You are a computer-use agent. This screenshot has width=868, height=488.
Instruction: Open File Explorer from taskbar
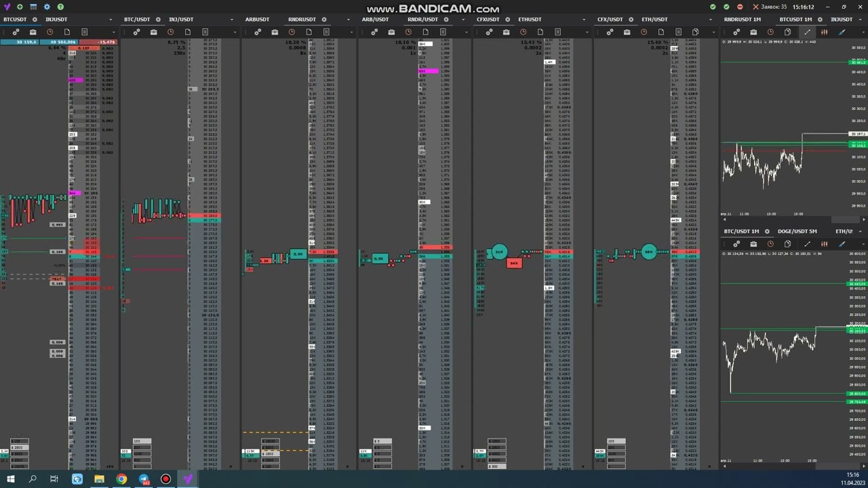(x=99, y=479)
